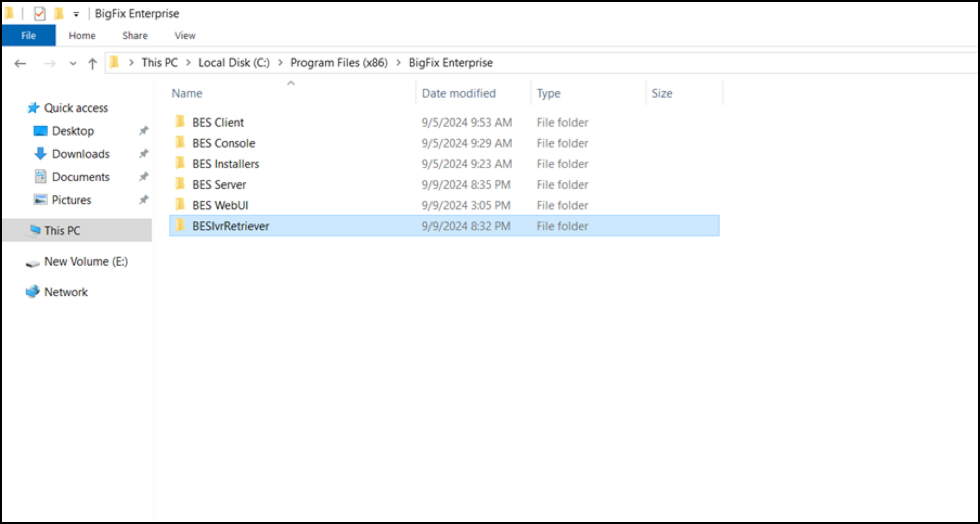
Task: Open Downloads in Quick access
Action: point(81,154)
